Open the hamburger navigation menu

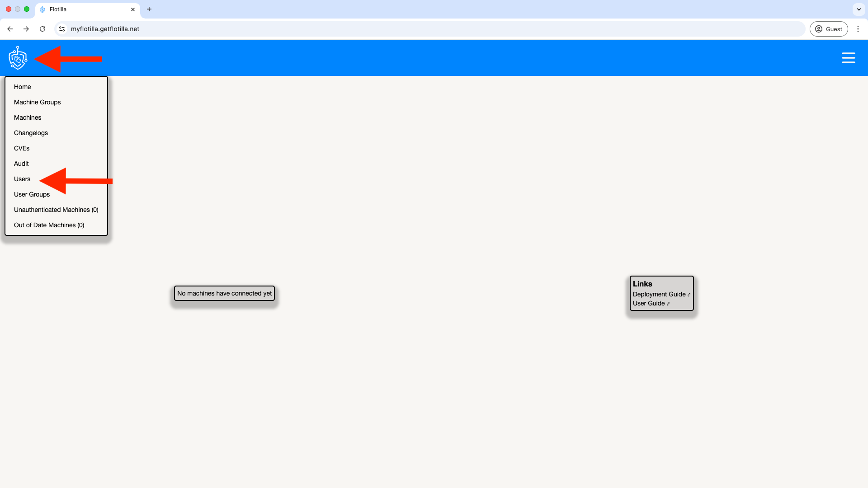pos(849,58)
